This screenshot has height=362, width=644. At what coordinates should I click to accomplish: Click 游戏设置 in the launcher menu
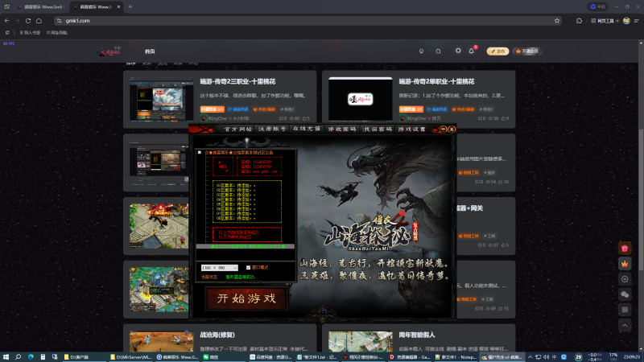point(411,130)
